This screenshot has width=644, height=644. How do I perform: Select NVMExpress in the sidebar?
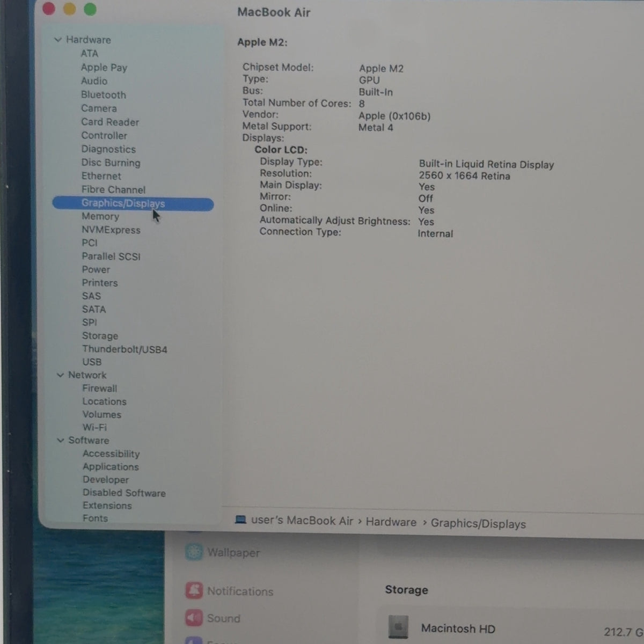point(111,230)
